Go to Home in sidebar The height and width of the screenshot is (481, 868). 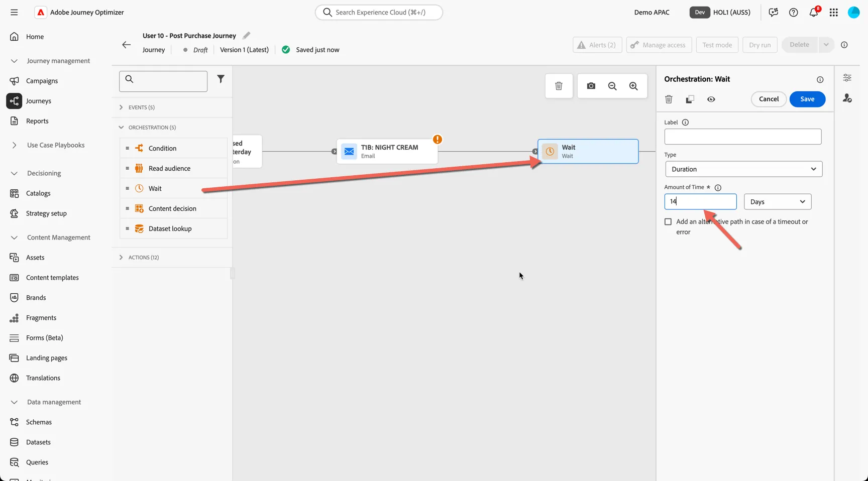tap(35, 37)
